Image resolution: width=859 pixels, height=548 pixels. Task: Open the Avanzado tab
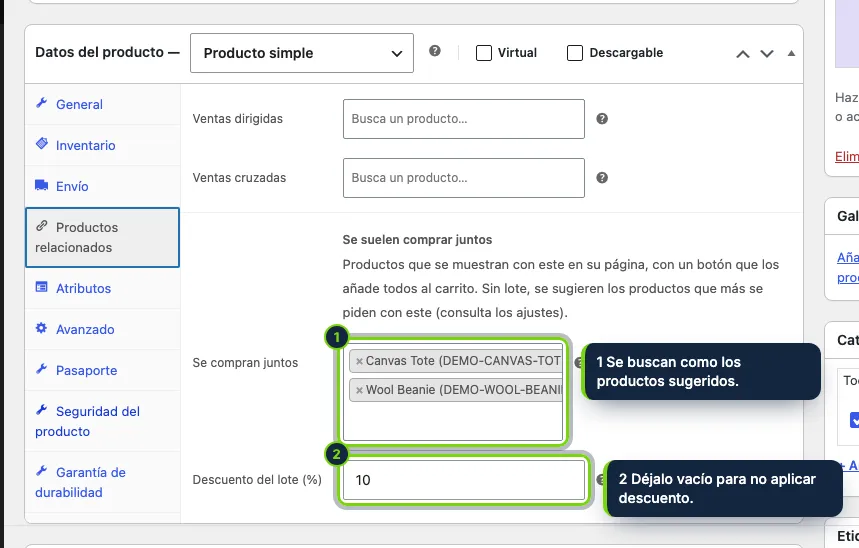(102, 329)
